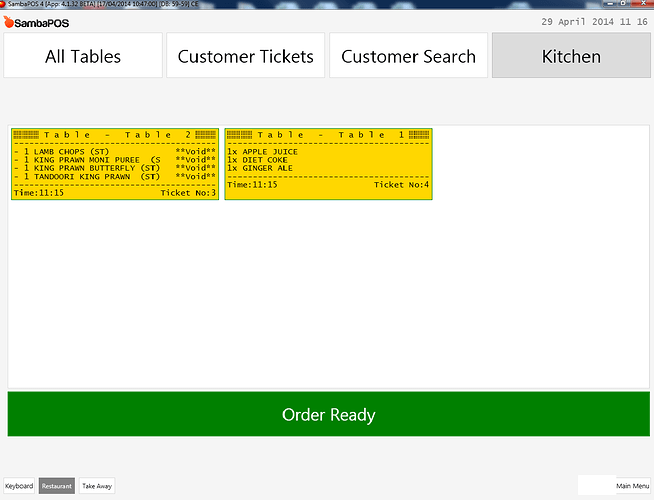Open the on-screen Keyboard
654x500 pixels.
coord(19,486)
